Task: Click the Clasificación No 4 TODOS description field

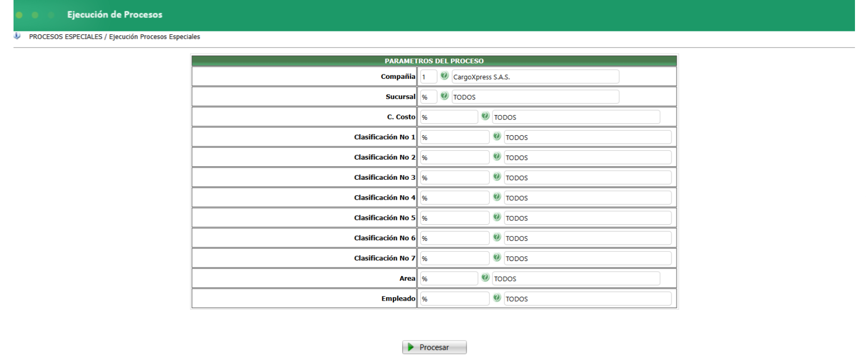Action: [588, 198]
